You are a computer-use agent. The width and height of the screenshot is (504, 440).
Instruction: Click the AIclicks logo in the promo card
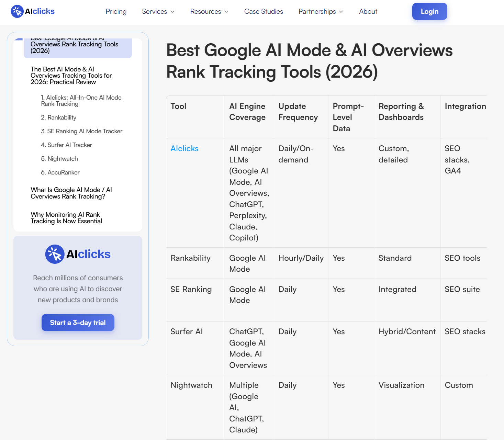pyautogui.click(x=78, y=254)
